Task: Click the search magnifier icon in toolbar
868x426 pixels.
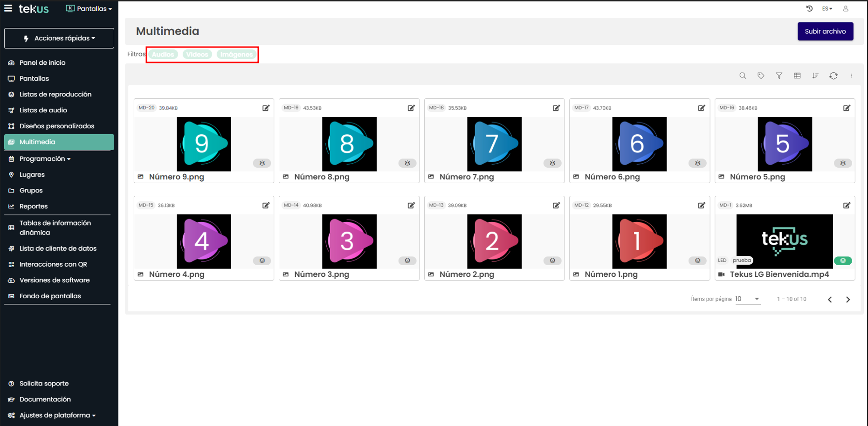Action: (743, 76)
